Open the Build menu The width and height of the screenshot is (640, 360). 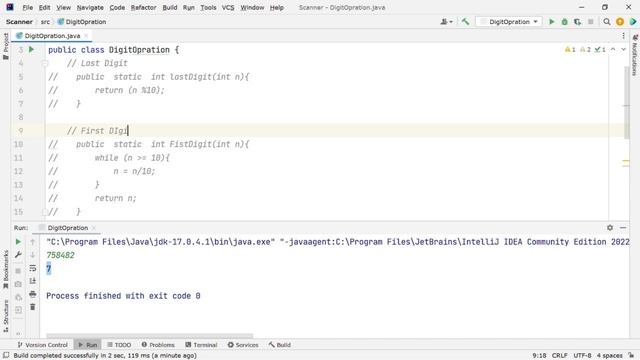click(x=169, y=7)
